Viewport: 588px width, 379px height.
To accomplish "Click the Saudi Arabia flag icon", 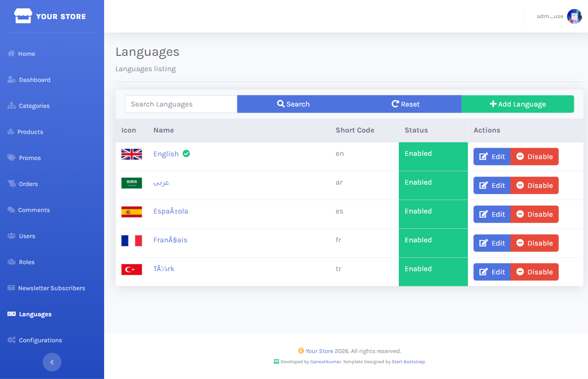I will point(132,183).
